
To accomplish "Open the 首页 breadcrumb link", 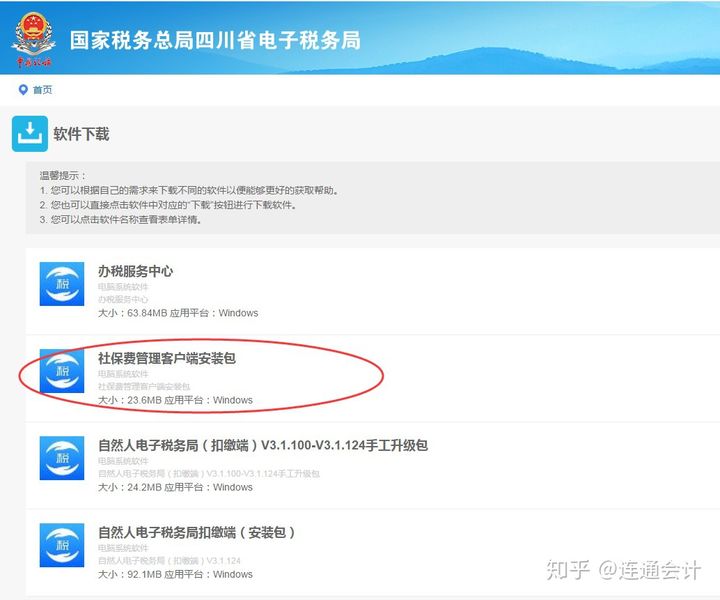I will (x=43, y=90).
